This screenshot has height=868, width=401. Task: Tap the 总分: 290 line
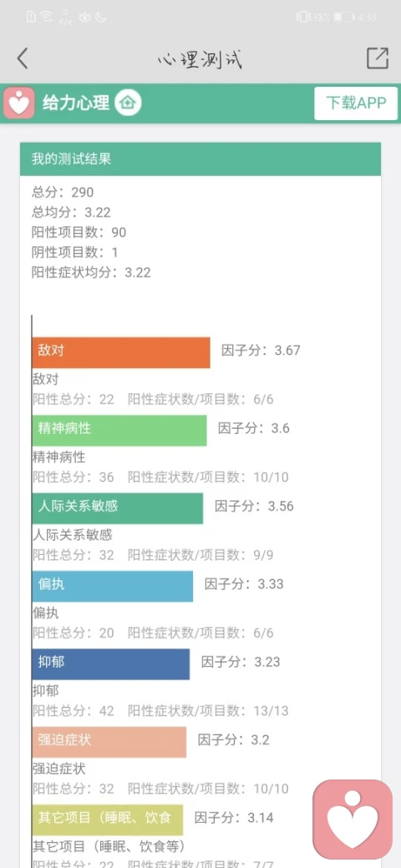click(63, 193)
